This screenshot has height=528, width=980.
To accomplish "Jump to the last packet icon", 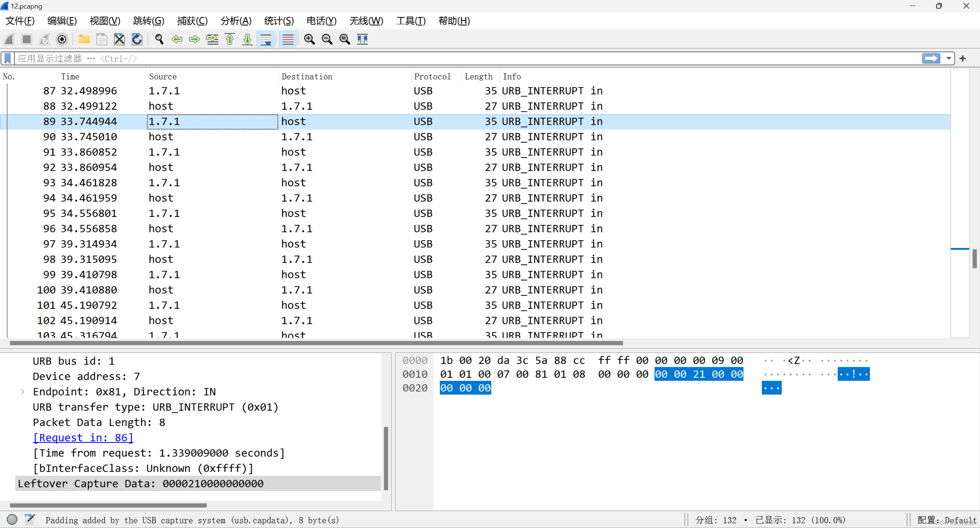I will tap(248, 39).
